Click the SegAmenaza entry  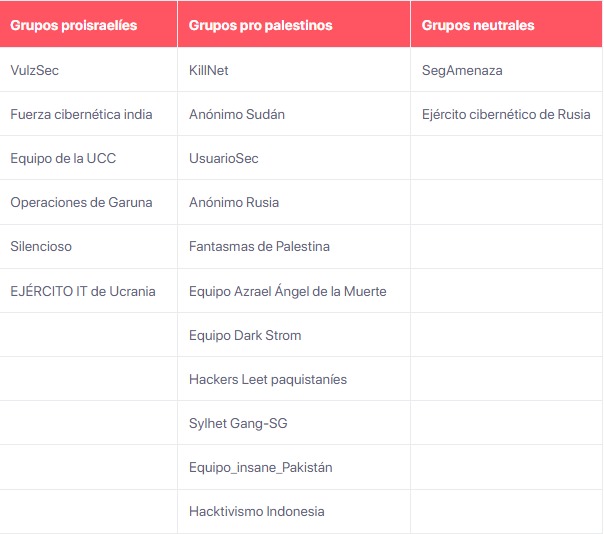point(462,71)
